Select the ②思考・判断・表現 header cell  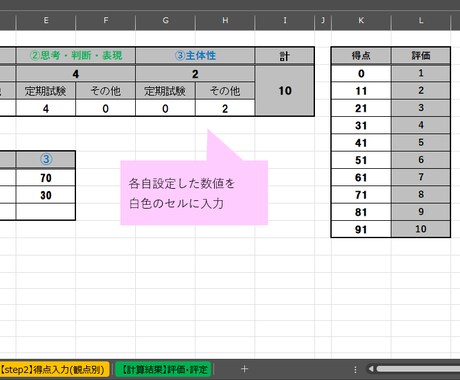[x=76, y=55]
